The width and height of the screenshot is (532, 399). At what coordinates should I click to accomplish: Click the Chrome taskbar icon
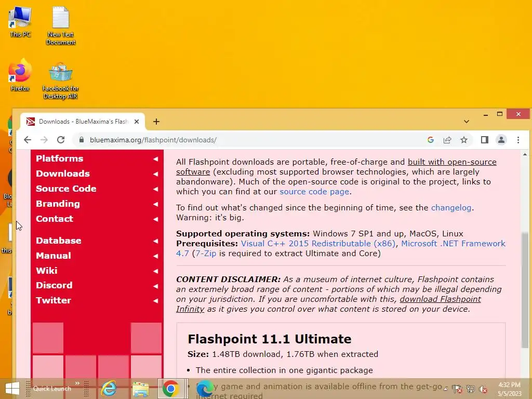tap(170, 389)
